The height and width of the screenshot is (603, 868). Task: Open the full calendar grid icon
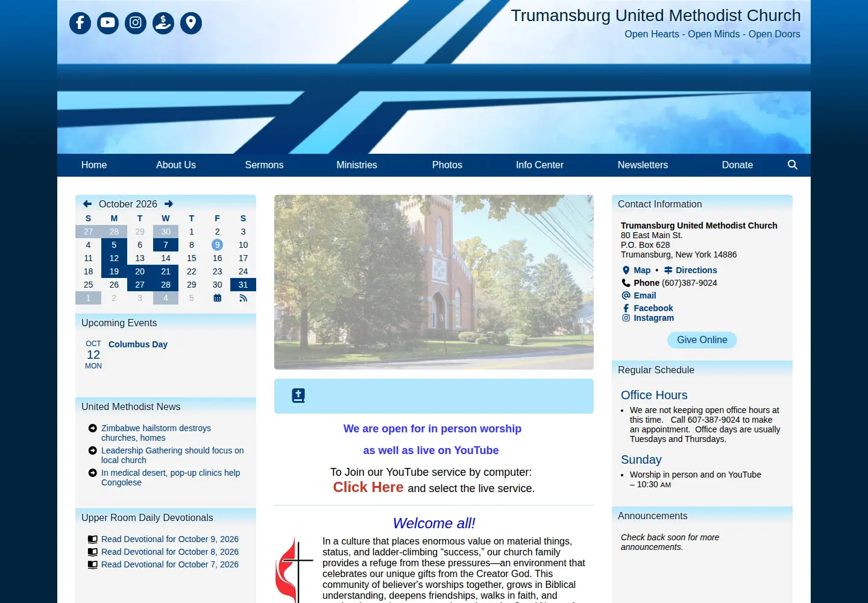(218, 298)
